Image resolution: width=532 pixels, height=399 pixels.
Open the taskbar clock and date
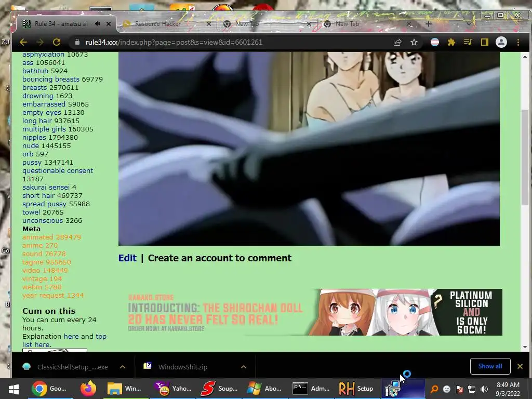point(508,389)
